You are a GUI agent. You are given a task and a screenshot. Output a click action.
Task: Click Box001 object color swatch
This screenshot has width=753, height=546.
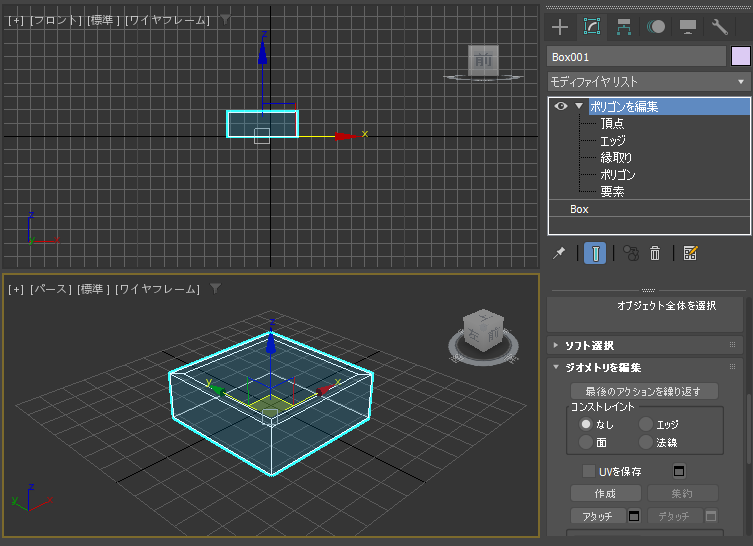point(741,56)
